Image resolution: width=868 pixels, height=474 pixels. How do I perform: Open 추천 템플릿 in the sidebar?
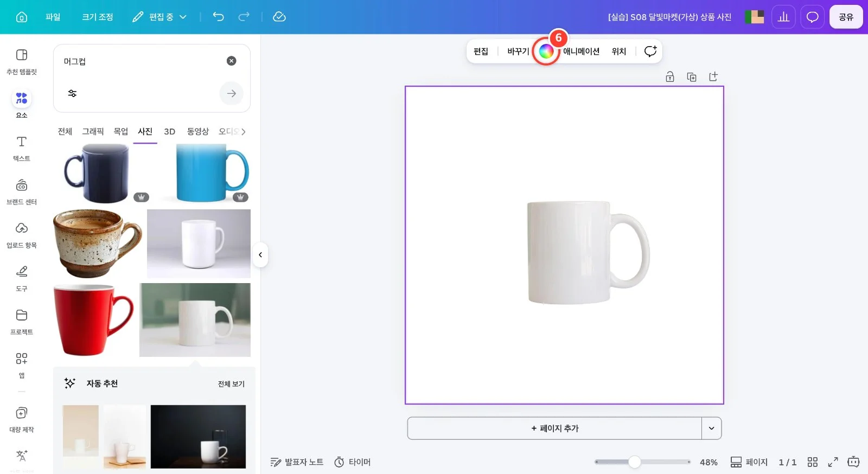pyautogui.click(x=22, y=61)
